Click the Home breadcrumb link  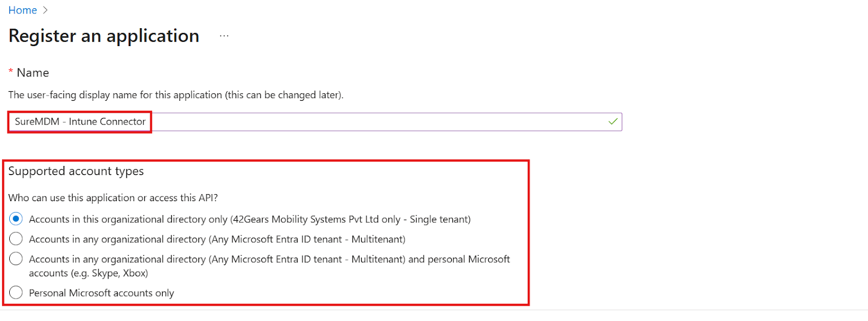[22, 10]
